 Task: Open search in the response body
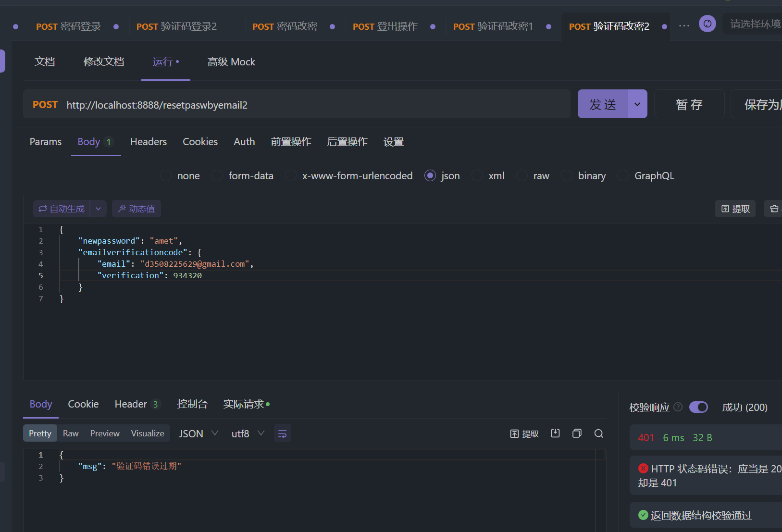click(x=599, y=433)
